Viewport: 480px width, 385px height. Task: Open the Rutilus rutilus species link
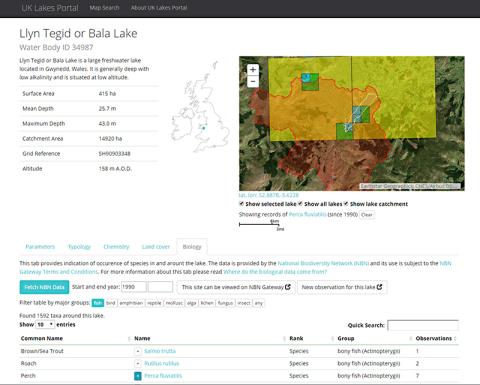click(162, 363)
